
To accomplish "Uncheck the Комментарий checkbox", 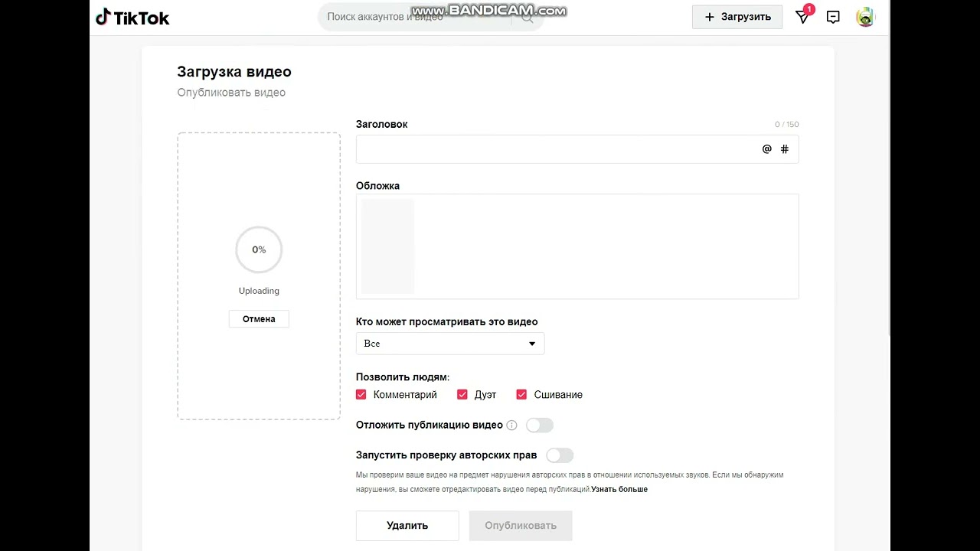I will coord(361,395).
